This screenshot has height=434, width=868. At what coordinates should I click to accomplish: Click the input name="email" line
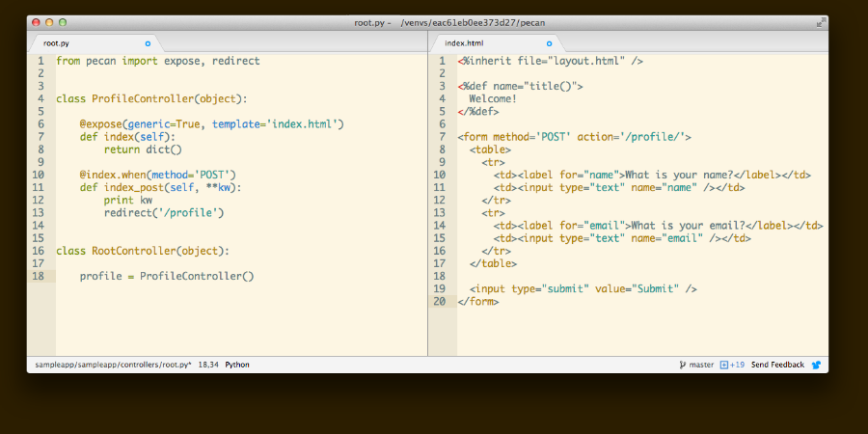coord(622,238)
